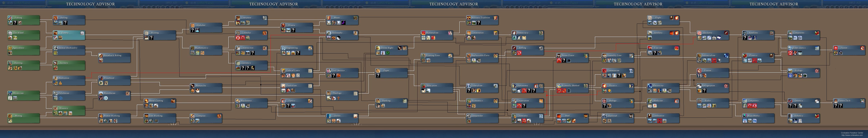Viewport: 868px width, 138px height.
Task: Click the red crossed-out icon under Rifling
Action: (519, 53)
